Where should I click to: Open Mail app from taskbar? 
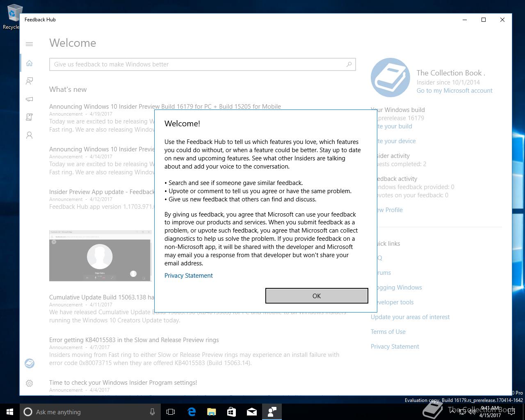click(x=251, y=412)
